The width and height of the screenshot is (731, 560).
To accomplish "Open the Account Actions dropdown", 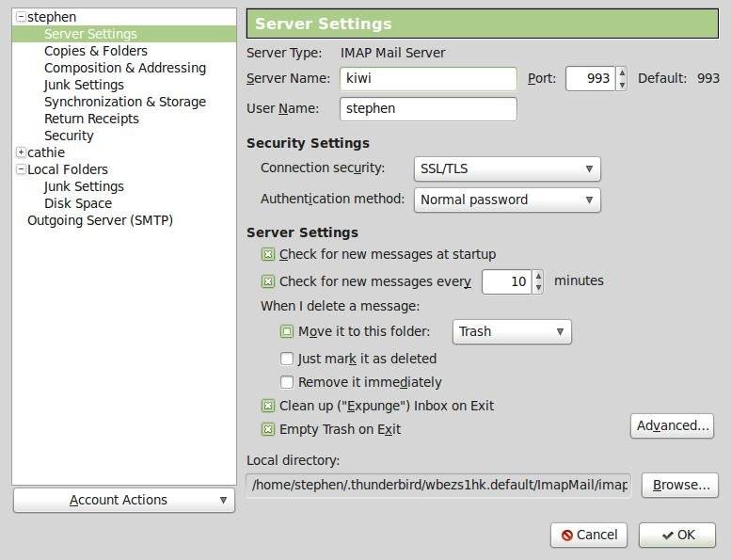I will (x=124, y=500).
